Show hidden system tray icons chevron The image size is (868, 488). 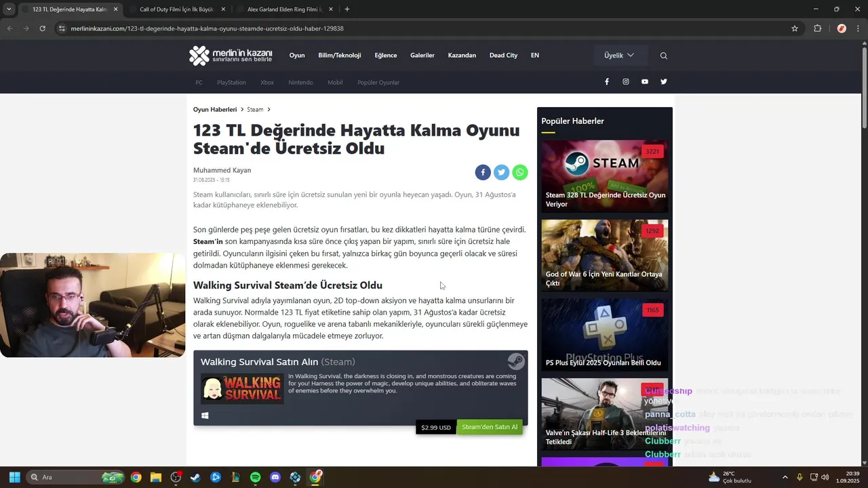[x=785, y=477]
